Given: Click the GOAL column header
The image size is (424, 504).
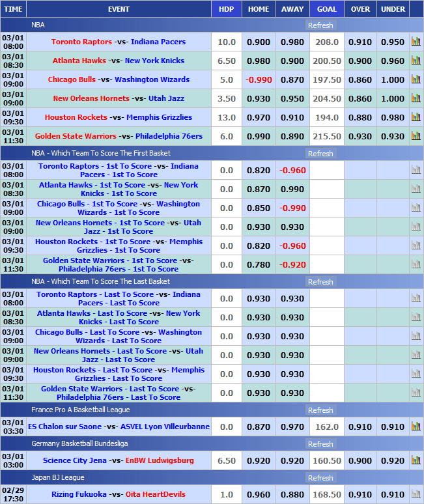Looking at the screenshot, I should point(327,9).
